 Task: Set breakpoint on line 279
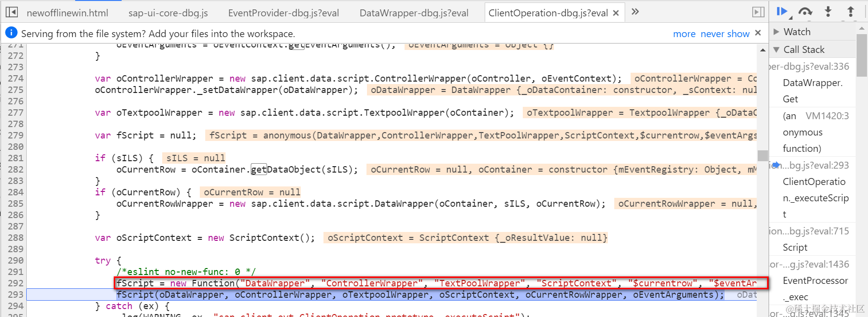[15, 135]
